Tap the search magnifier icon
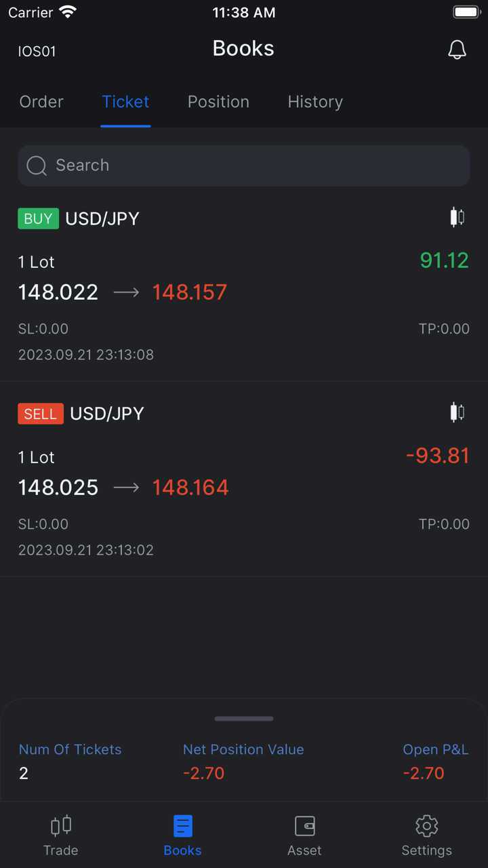 click(37, 165)
